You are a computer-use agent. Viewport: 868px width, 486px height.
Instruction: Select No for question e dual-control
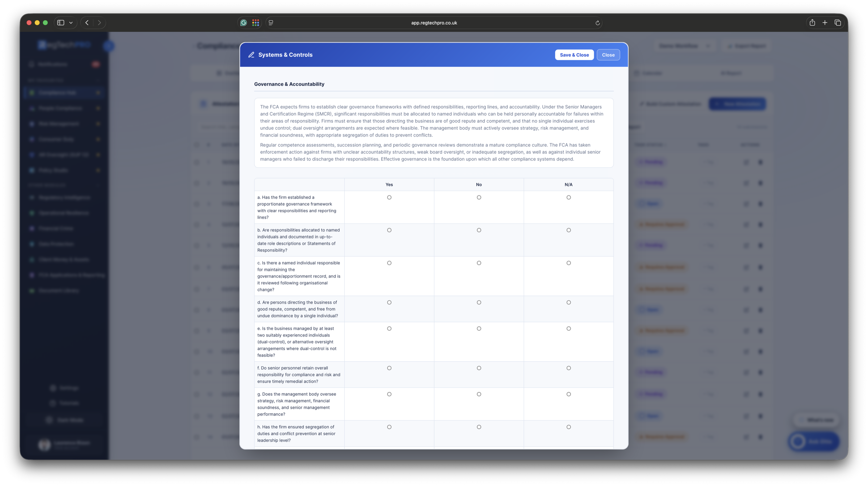click(x=479, y=328)
